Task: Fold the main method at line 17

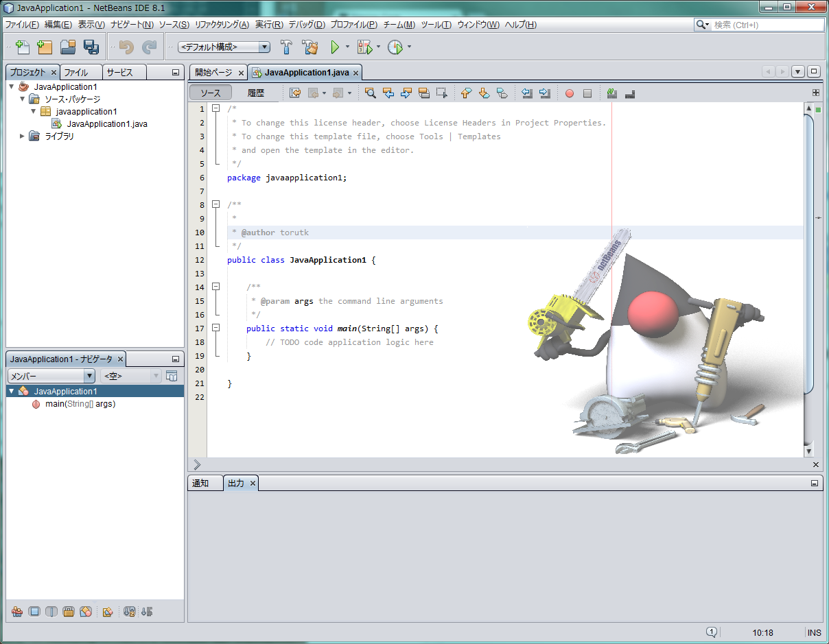Action: coord(215,328)
